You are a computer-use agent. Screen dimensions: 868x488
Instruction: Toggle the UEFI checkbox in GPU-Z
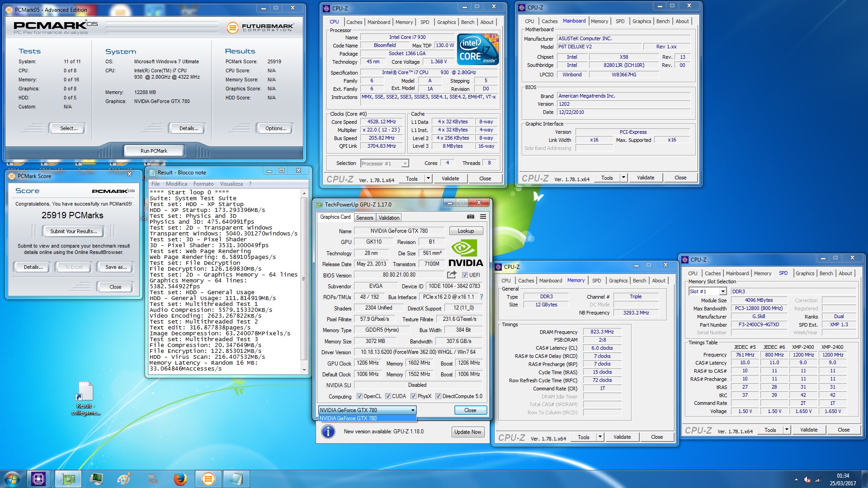pyautogui.click(x=464, y=275)
